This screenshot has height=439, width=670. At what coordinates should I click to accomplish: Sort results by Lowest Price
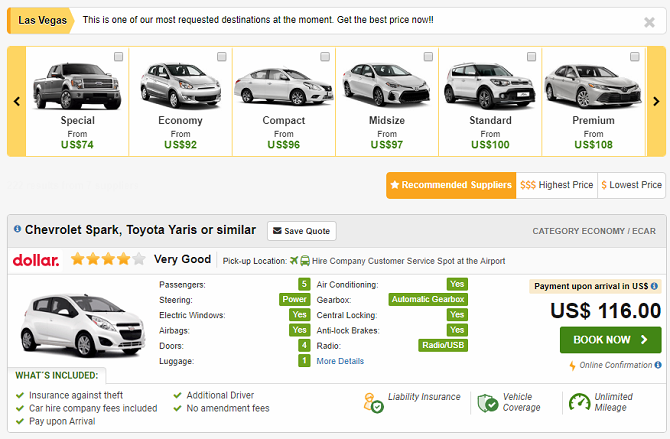(x=631, y=185)
